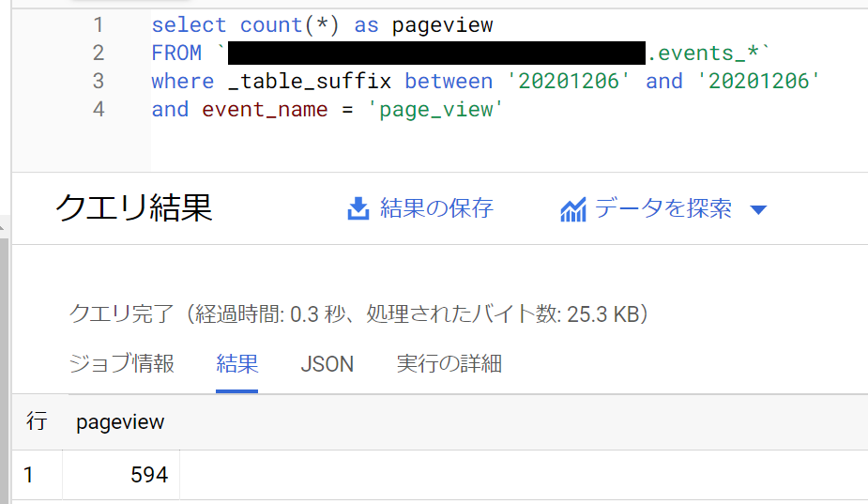This screenshot has height=504, width=868.
Task: Click the download icon beside 結果の保存
Action: [x=358, y=208]
